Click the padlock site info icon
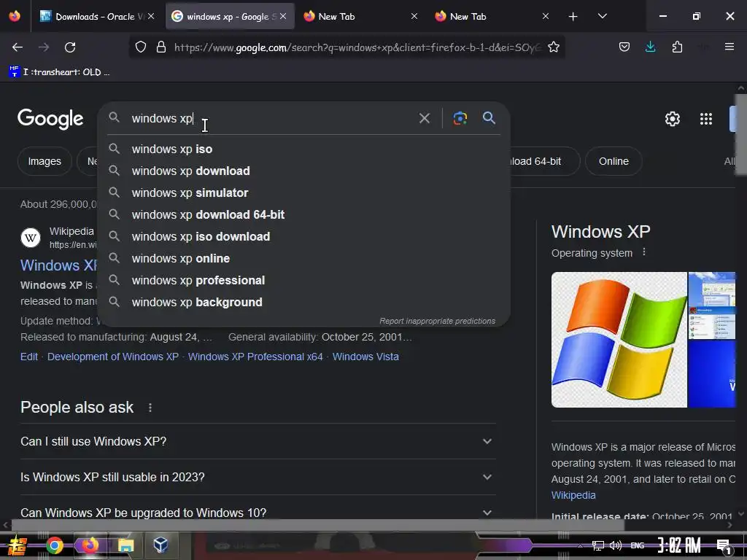The width and height of the screenshot is (747, 560). [x=161, y=47]
